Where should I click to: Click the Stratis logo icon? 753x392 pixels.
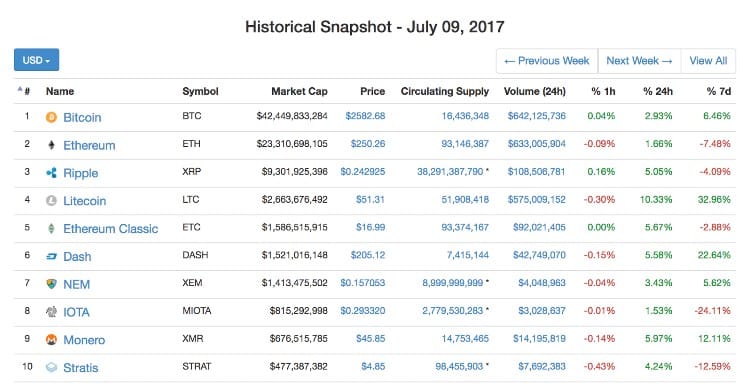(x=51, y=368)
